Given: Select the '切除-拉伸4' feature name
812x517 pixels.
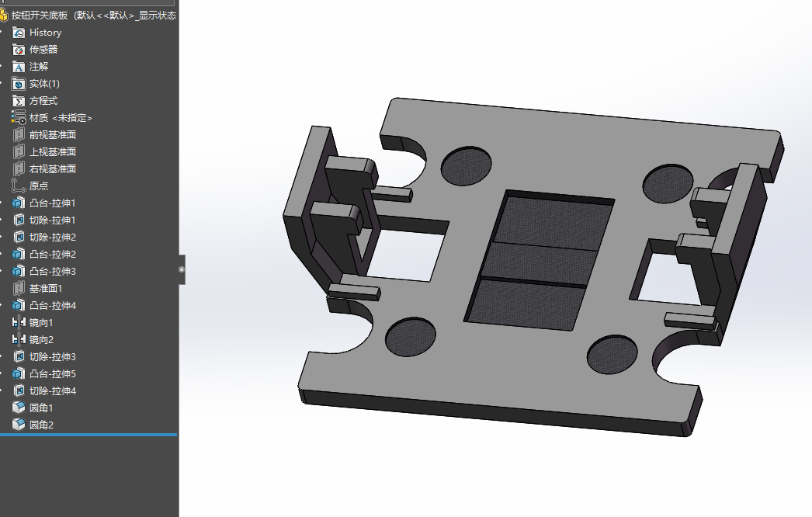Looking at the screenshot, I should (53, 391).
